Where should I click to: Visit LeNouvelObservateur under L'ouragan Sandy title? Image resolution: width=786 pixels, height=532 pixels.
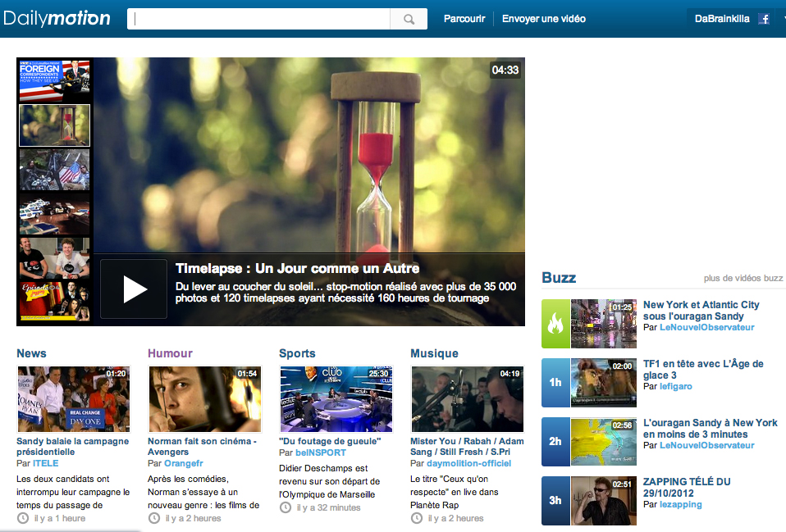tap(706, 446)
